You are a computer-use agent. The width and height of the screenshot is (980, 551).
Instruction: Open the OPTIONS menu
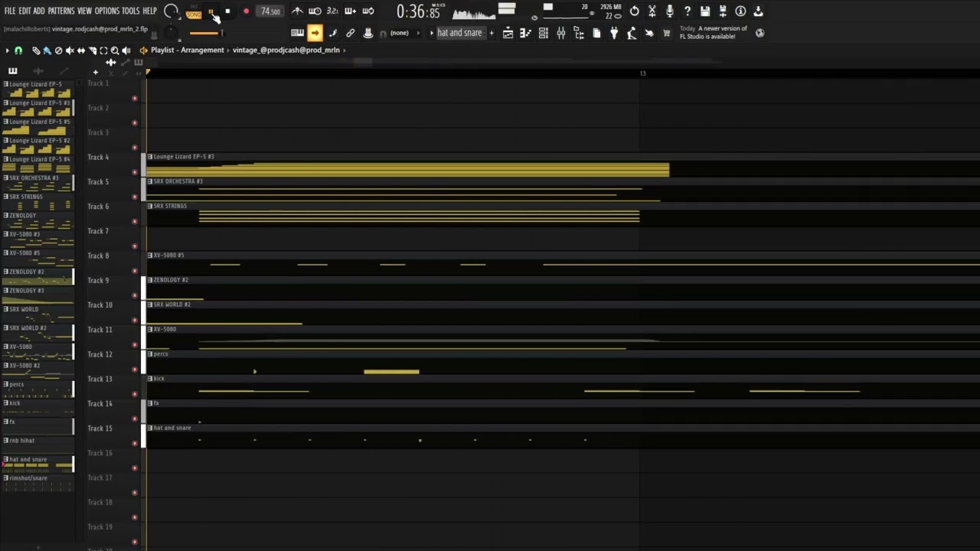(107, 11)
